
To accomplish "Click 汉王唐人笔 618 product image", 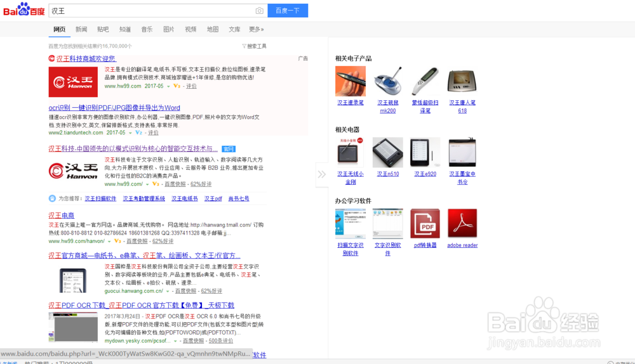I will click(462, 81).
